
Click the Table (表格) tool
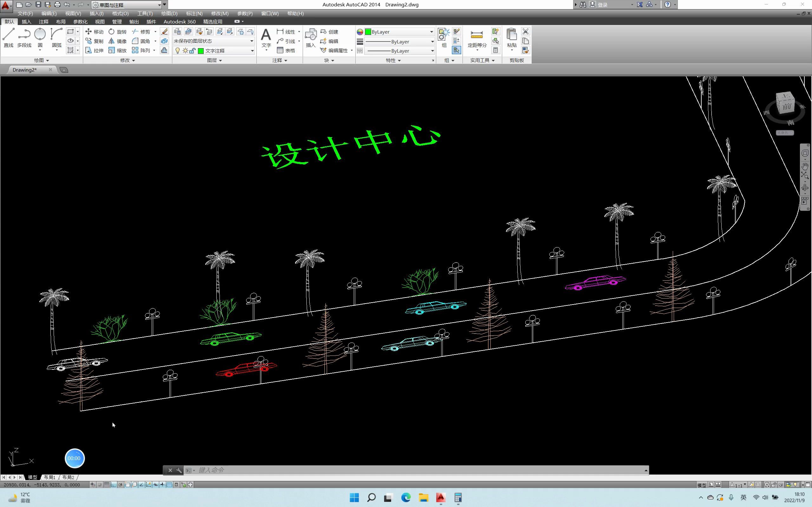pos(286,50)
